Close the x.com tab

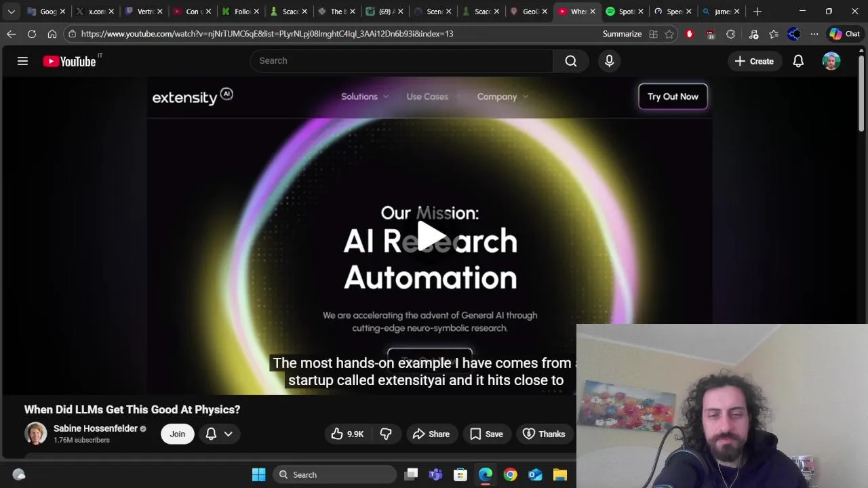(x=111, y=12)
